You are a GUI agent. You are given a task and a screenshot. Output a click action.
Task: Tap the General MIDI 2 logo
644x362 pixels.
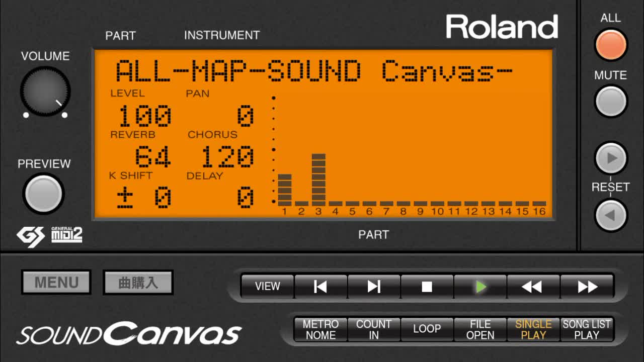coord(67,234)
